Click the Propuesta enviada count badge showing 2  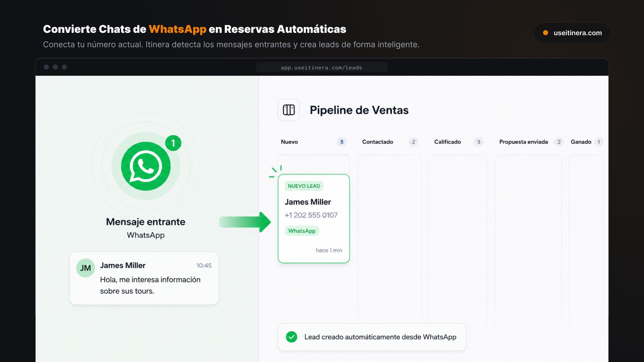click(x=559, y=142)
